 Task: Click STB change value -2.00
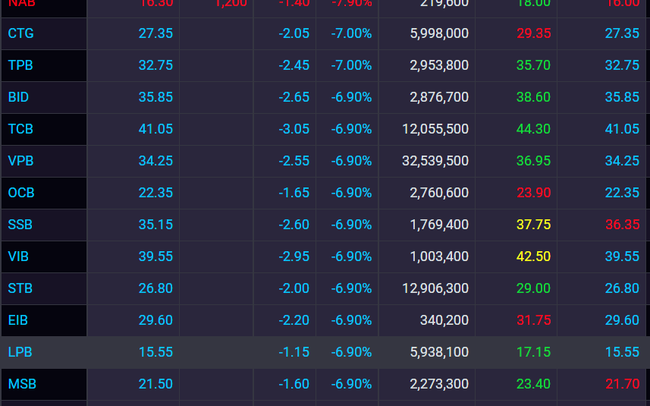pyautogui.click(x=294, y=288)
